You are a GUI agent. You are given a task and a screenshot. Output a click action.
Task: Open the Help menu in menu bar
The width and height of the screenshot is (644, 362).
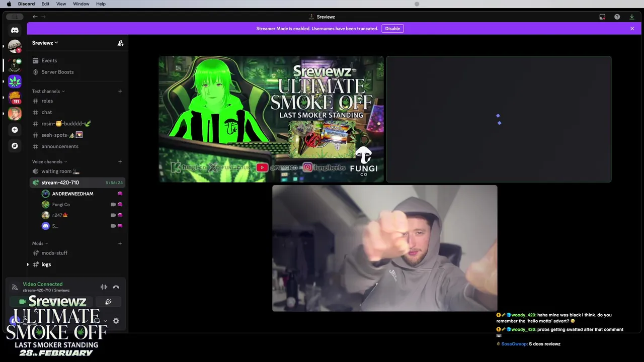pos(101,4)
